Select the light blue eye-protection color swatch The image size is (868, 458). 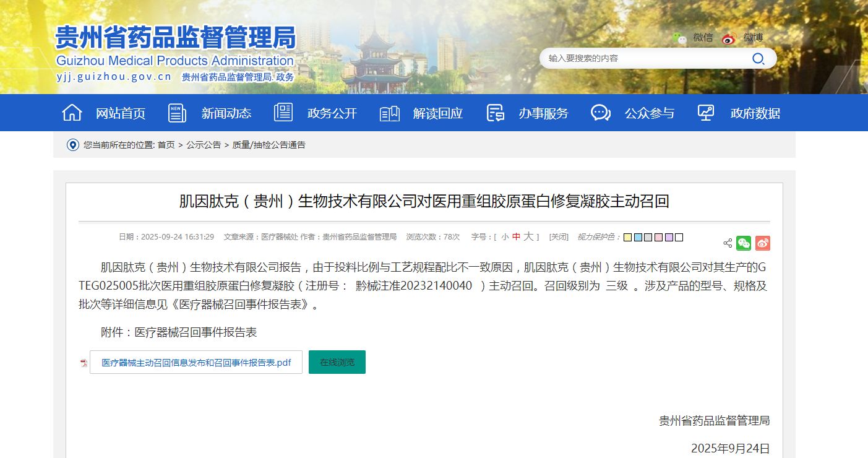(638, 238)
